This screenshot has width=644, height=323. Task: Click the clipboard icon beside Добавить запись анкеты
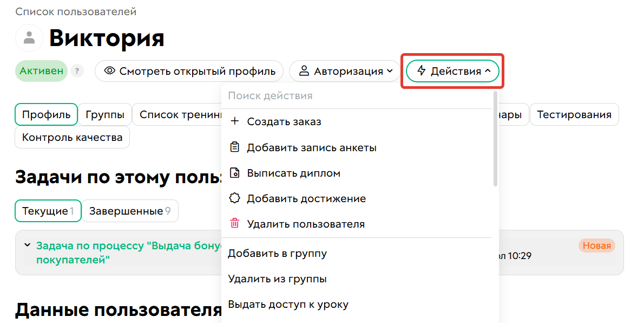click(x=234, y=147)
